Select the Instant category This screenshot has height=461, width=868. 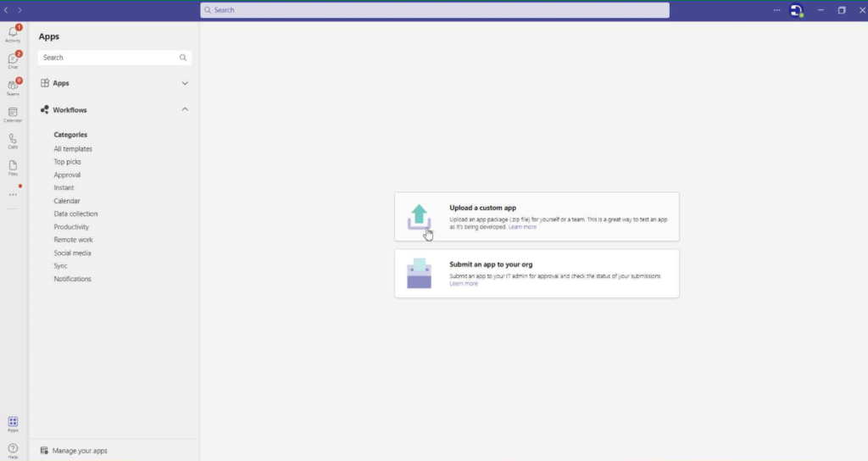[64, 187]
